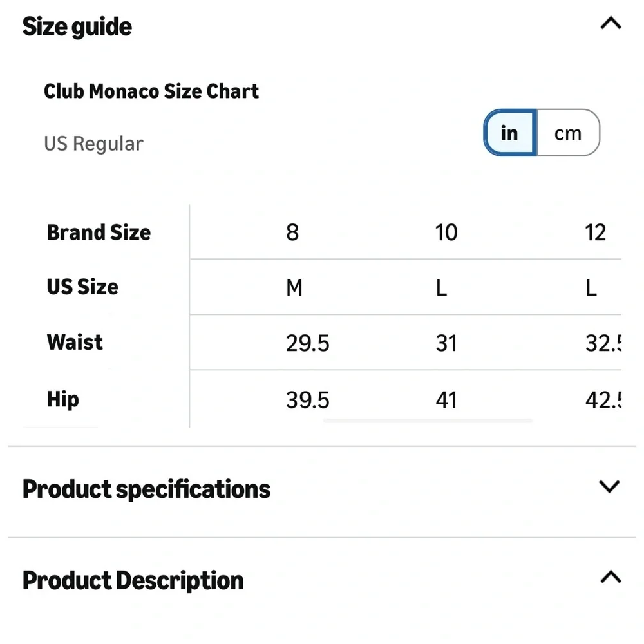
Task: Switch size units to inches
Action: pyautogui.click(x=509, y=133)
